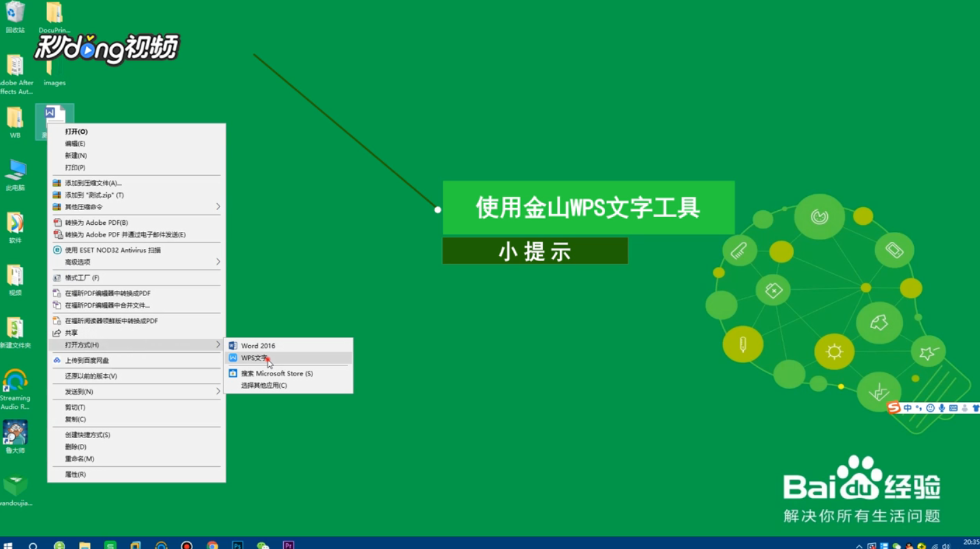
Task: Open File Explorer from the taskbar
Action: click(x=85, y=545)
